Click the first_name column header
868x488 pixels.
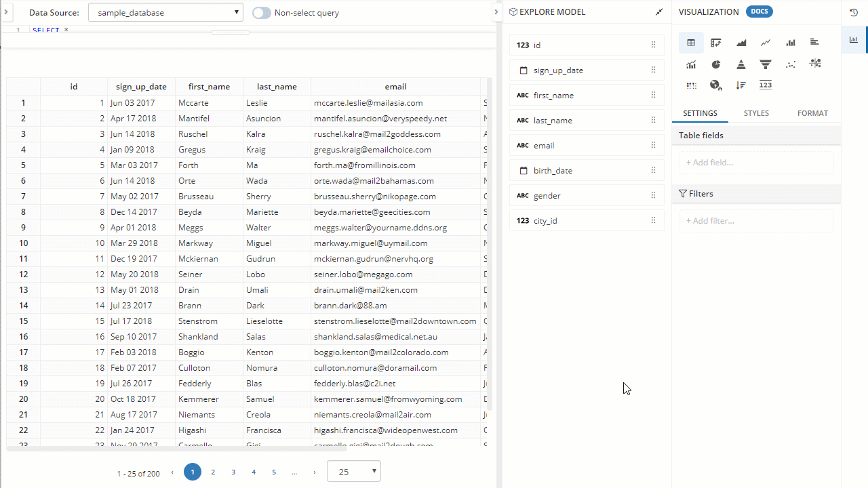pyautogui.click(x=209, y=86)
